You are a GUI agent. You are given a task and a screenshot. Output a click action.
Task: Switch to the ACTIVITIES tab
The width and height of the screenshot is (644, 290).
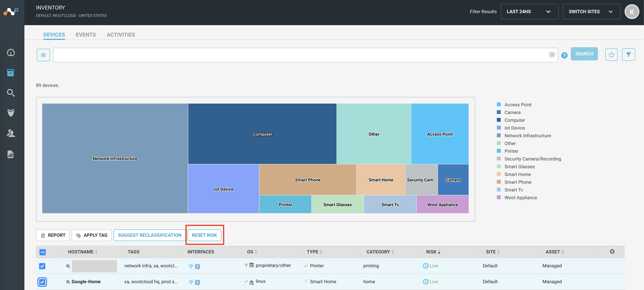point(121,34)
